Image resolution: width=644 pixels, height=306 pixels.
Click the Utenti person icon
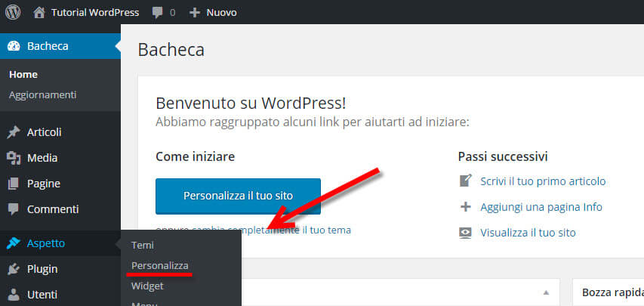[x=14, y=295]
